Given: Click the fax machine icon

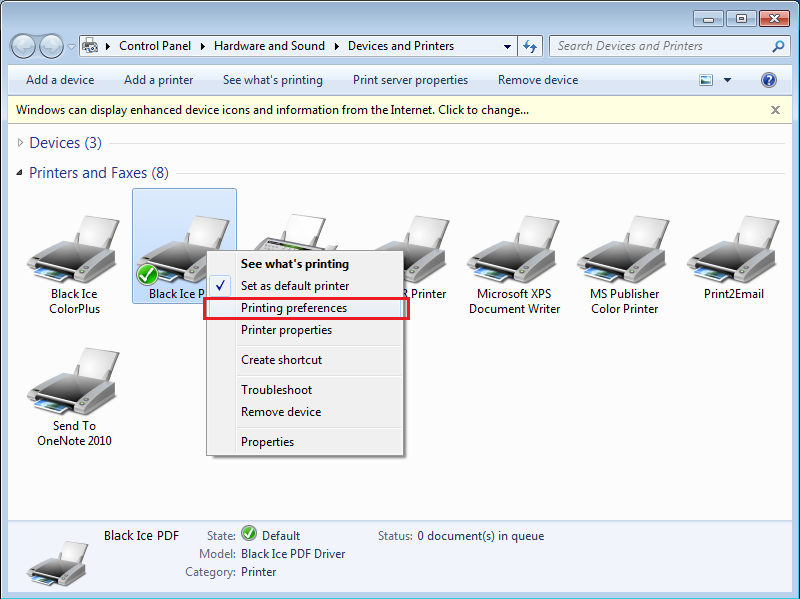Looking at the screenshot, I should click(296, 232).
